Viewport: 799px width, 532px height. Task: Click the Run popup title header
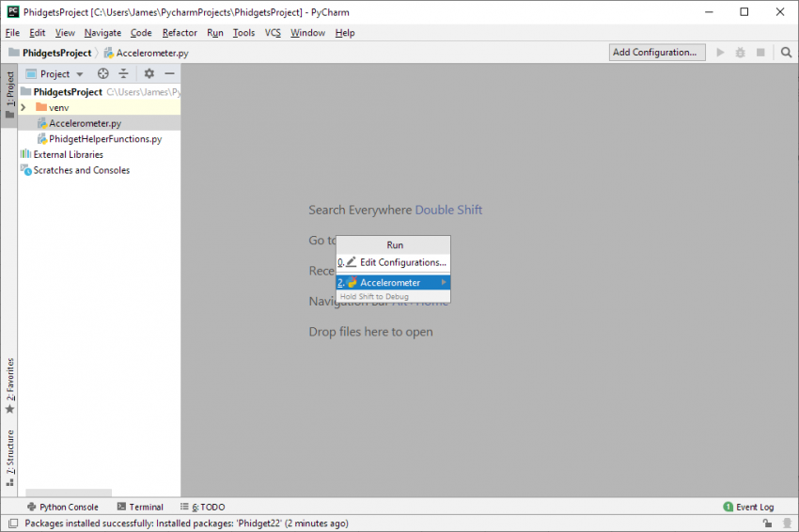pyautogui.click(x=393, y=245)
